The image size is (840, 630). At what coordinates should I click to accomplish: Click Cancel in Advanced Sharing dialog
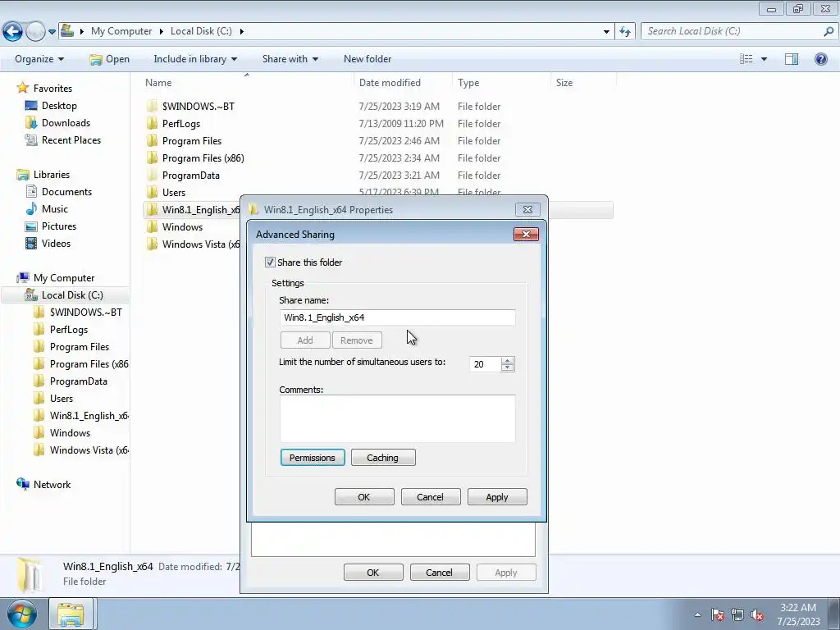pyautogui.click(x=430, y=497)
